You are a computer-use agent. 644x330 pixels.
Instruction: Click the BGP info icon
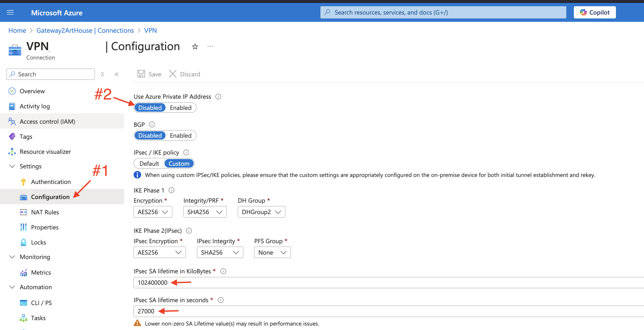152,124
